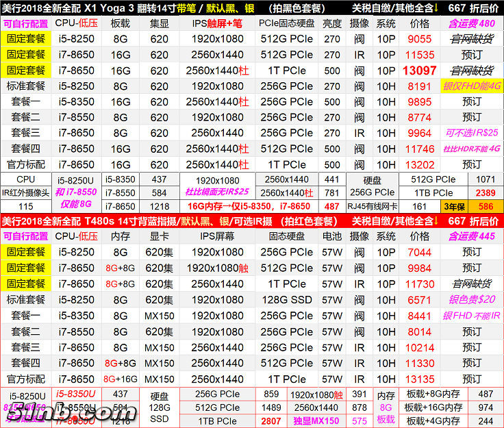Click the '板载+4G内存' cell
The width and height of the screenshot is (504, 428).
[x=433, y=421]
